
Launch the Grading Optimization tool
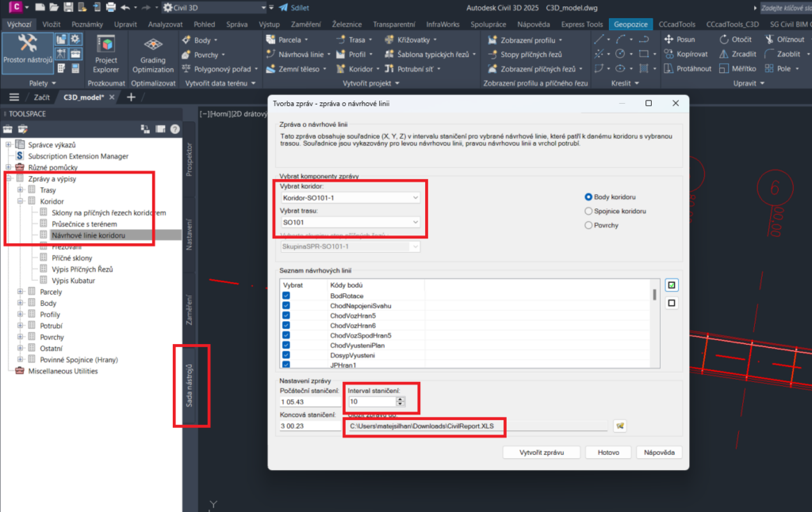(x=153, y=53)
